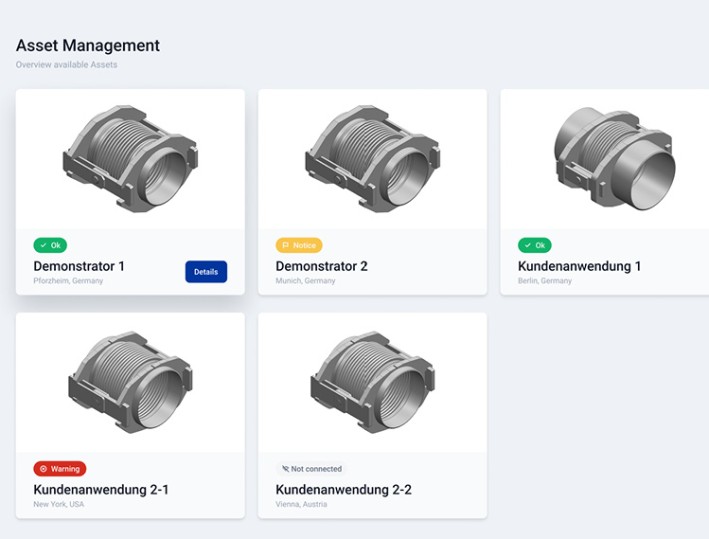
Task: Click the yellow Notice badge on Demonstrator 2
Action: [299, 245]
